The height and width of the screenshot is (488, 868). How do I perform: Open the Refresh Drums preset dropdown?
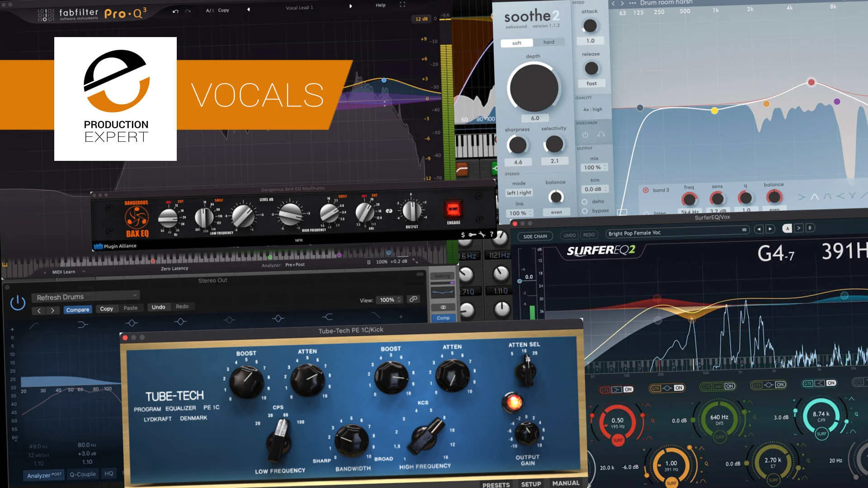(x=85, y=297)
